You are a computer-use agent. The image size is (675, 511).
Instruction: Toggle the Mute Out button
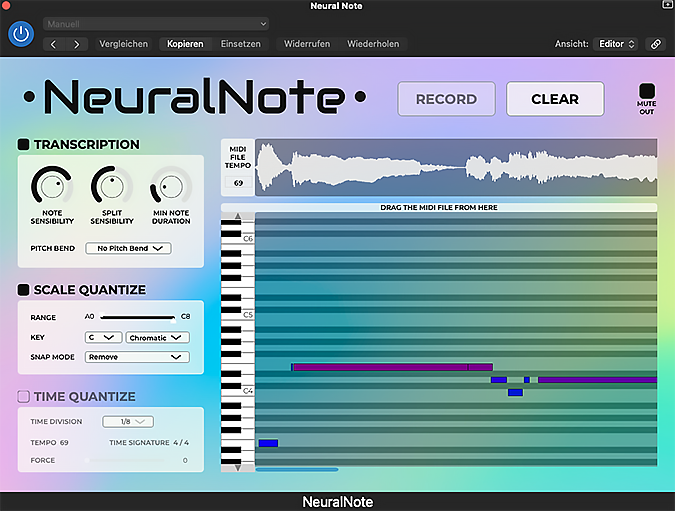tap(647, 91)
